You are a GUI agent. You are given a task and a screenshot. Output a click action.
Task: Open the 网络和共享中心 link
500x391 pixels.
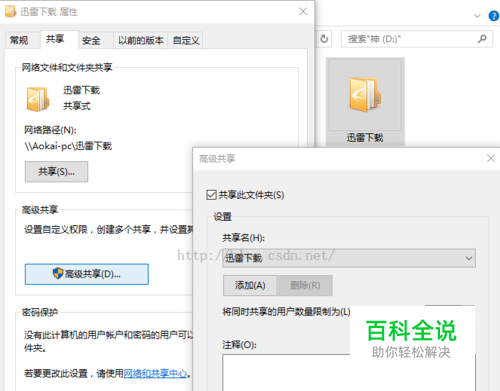[155, 373]
